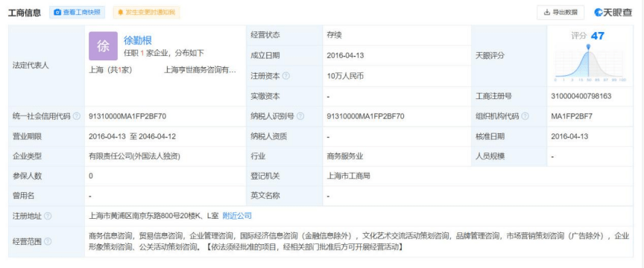Viewport: 644px width, 268px height.
Task: Click the 成立日期 value 2016-04-13
Action: pyautogui.click(x=345, y=55)
